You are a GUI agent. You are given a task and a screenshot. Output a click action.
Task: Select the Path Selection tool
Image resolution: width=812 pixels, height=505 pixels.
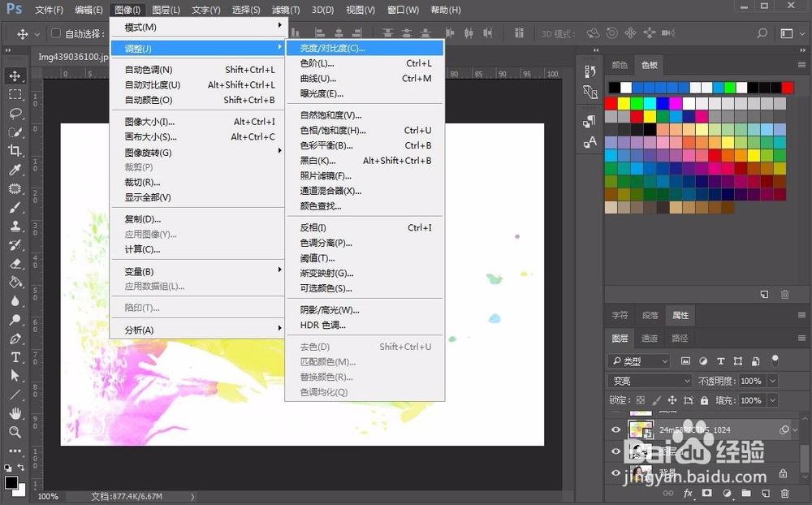15,376
